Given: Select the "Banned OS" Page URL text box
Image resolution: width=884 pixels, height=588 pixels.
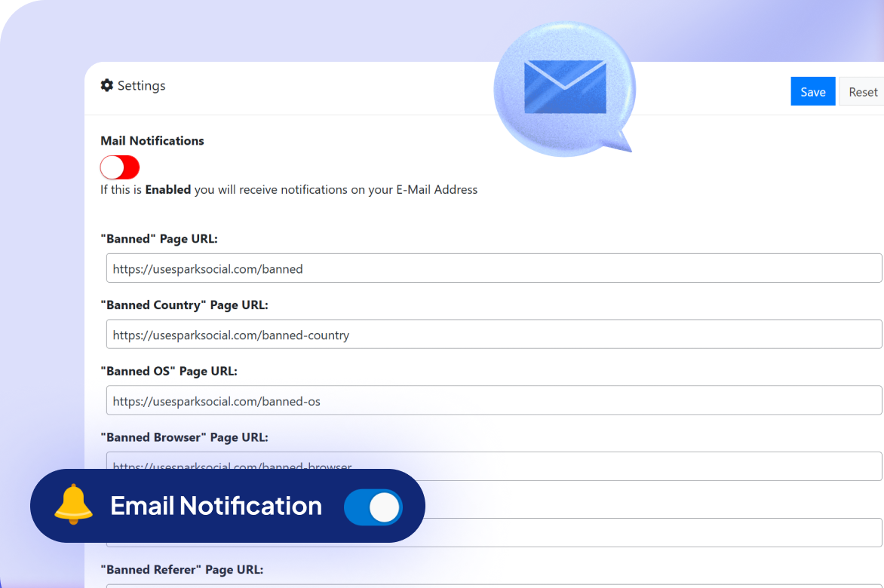Looking at the screenshot, I should click(x=494, y=401).
